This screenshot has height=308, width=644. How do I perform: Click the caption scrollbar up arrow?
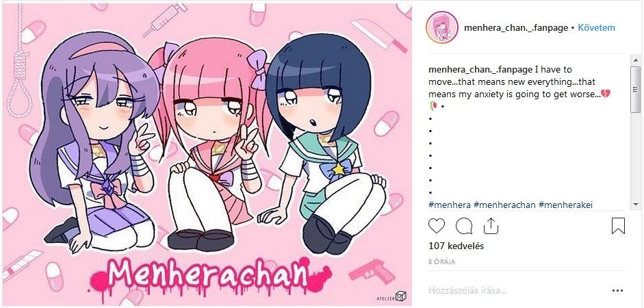click(635, 61)
